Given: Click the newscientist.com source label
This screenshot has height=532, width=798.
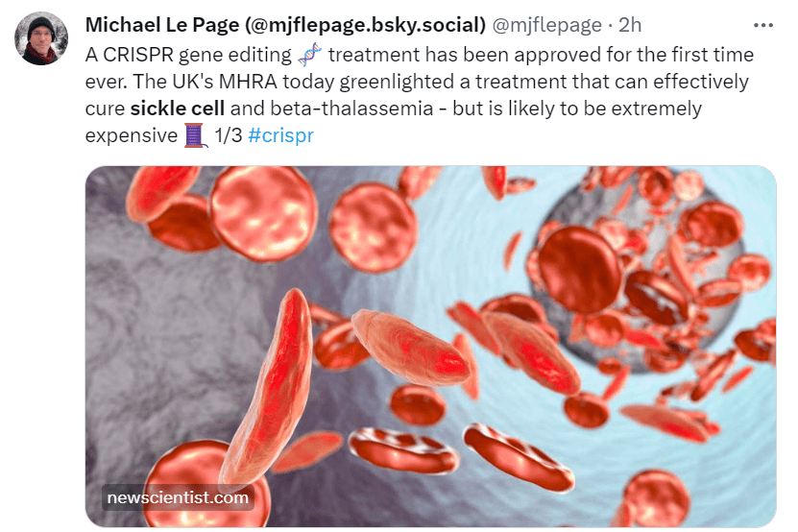Looking at the screenshot, I should click(178, 497).
